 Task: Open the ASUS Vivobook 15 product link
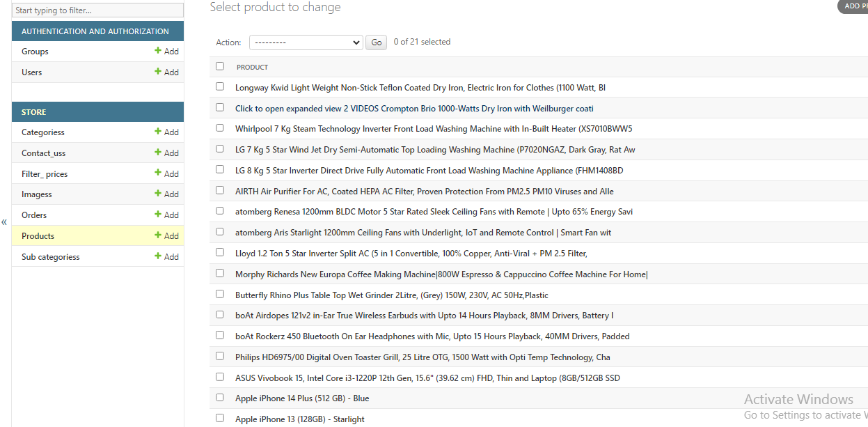click(427, 378)
